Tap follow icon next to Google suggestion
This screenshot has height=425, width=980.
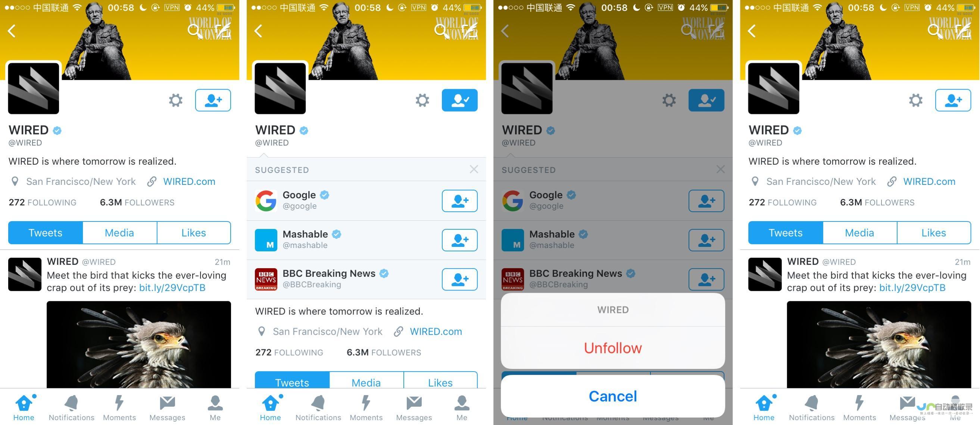(x=460, y=198)
